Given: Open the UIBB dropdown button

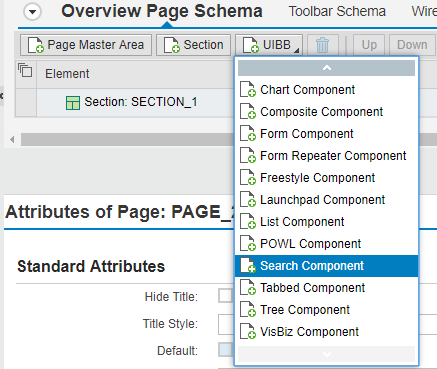Looking at the screenshot, I should 269,45.
